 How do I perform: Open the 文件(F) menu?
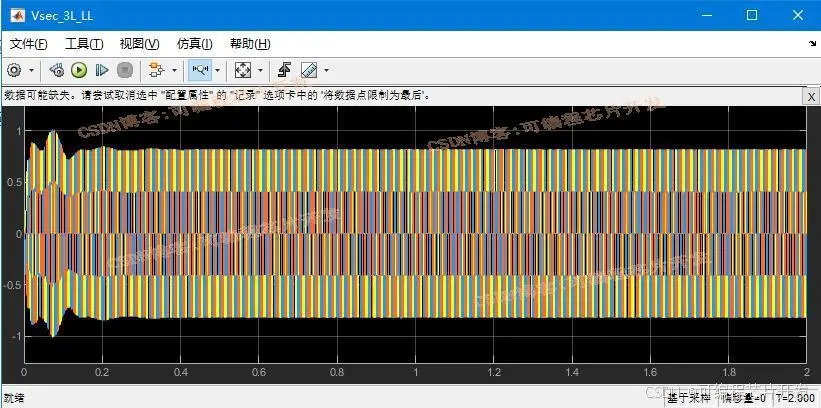pos(29,44)
